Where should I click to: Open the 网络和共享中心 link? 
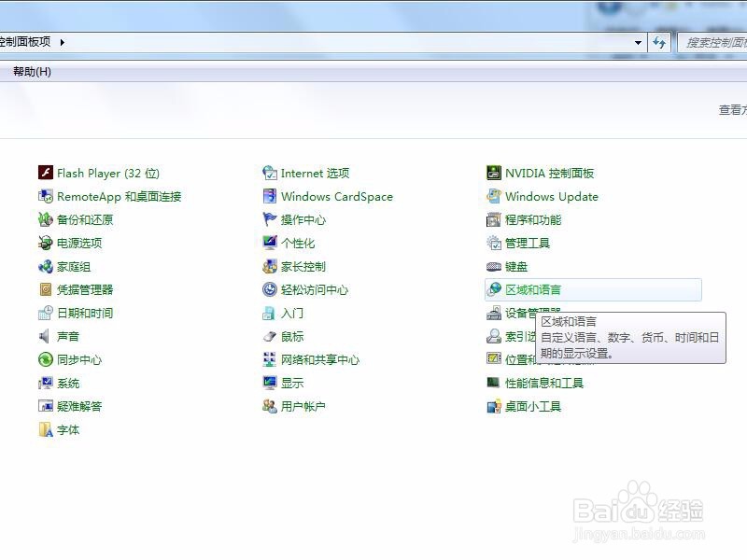coord(320,359)
